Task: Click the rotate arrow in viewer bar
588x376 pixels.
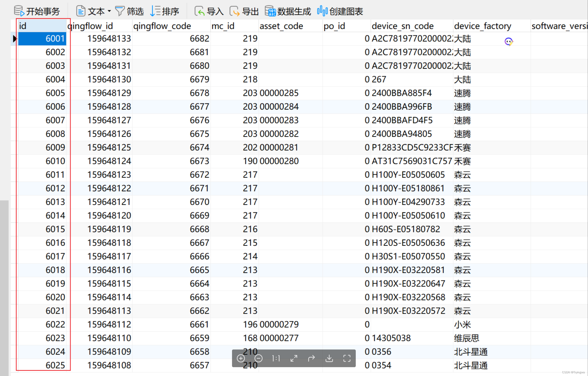Action: (x=311, y=358)
